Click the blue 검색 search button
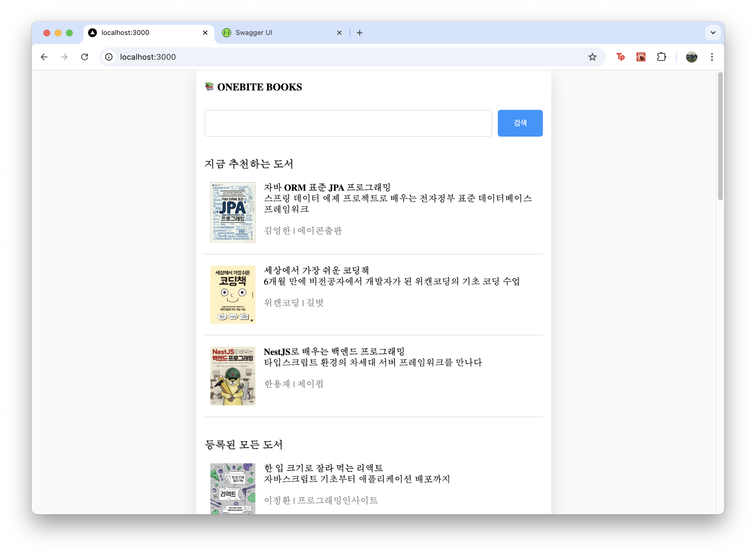The image size is (756, 556). [x=520, y=123]
